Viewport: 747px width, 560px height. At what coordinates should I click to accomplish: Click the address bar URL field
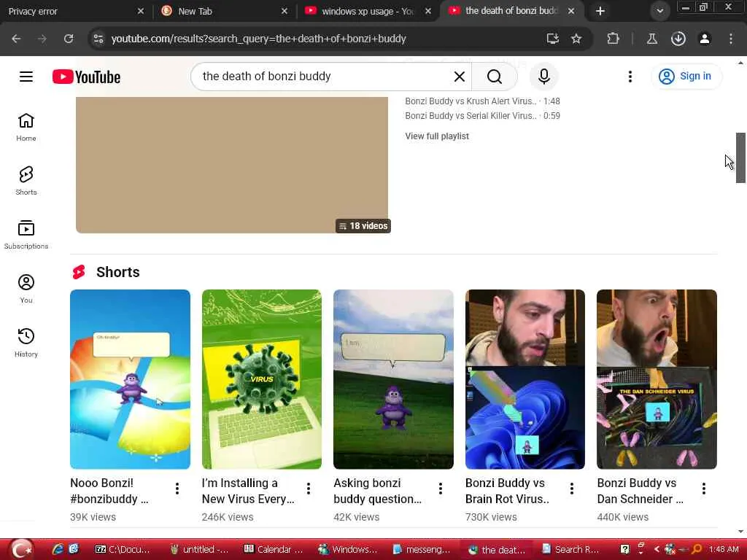pos(324,39)
